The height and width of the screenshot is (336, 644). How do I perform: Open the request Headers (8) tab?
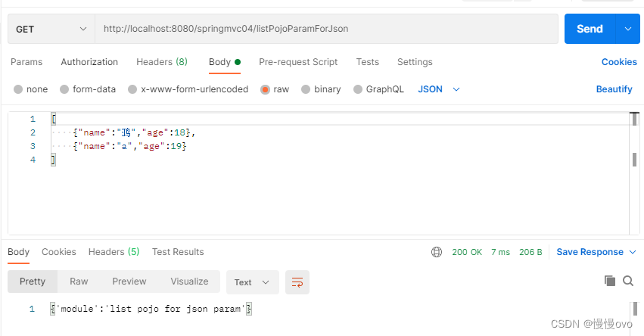point(162,62)
